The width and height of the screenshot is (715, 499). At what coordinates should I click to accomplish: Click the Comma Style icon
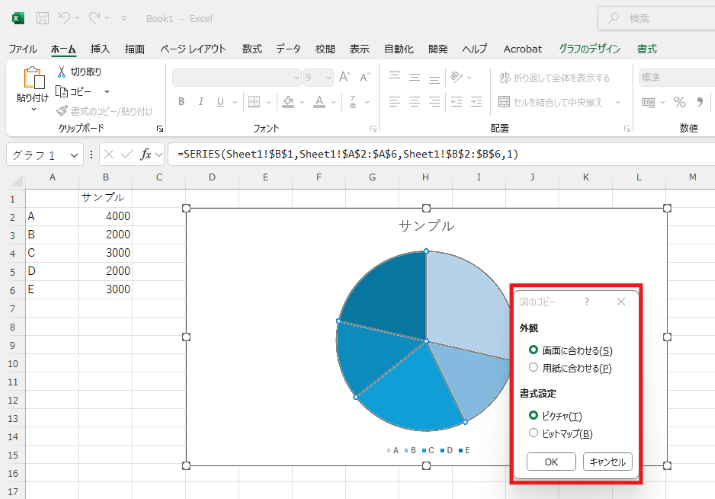(700, 102)
